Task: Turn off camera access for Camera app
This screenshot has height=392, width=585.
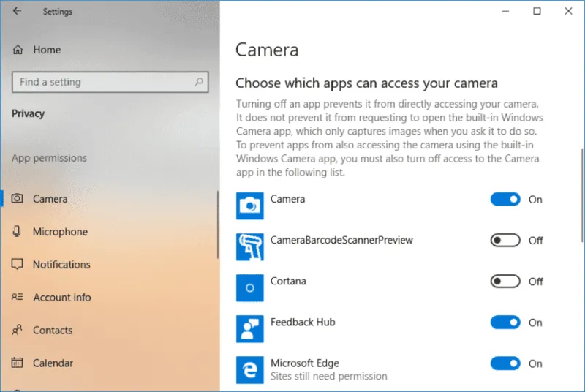Action: (x=505, y=200)
